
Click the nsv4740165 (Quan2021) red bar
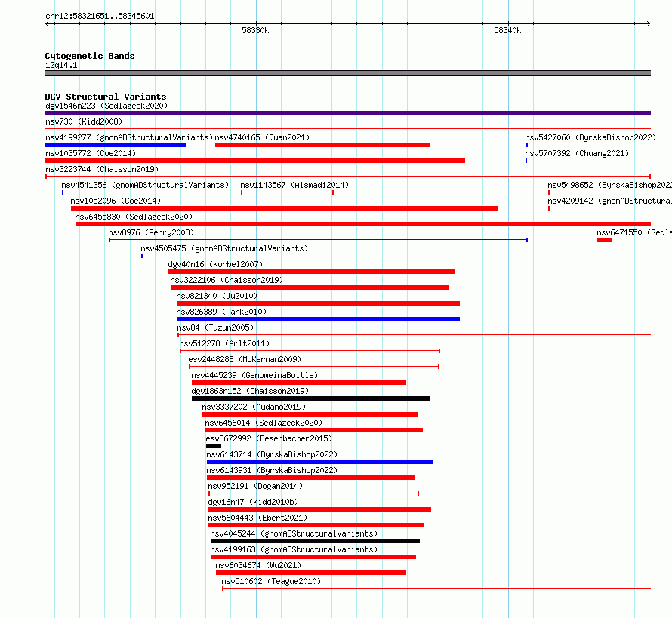pos(322,145)
